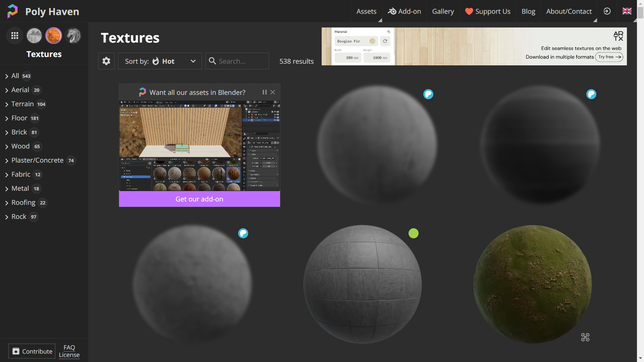Viewport: 644px width, 362px height.
Task: Close the Blender add-on promo
Action: 273,92
